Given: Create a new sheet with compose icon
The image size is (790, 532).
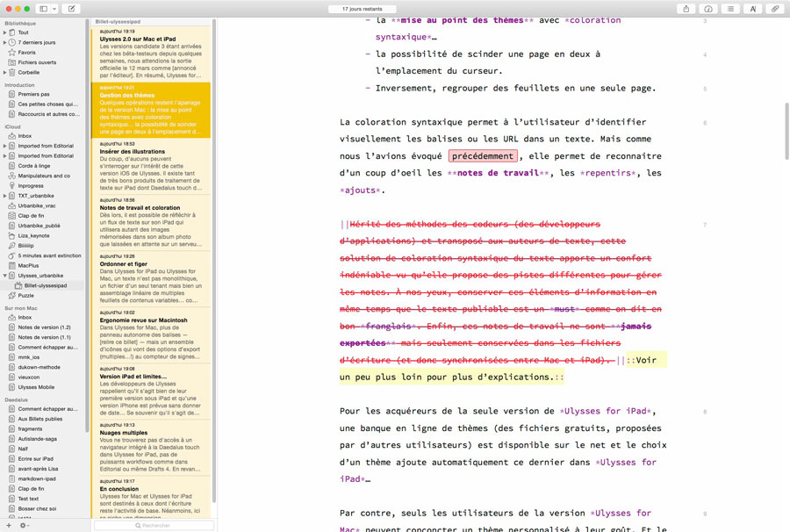Looking at the screenshot, I should coord(72,9).
